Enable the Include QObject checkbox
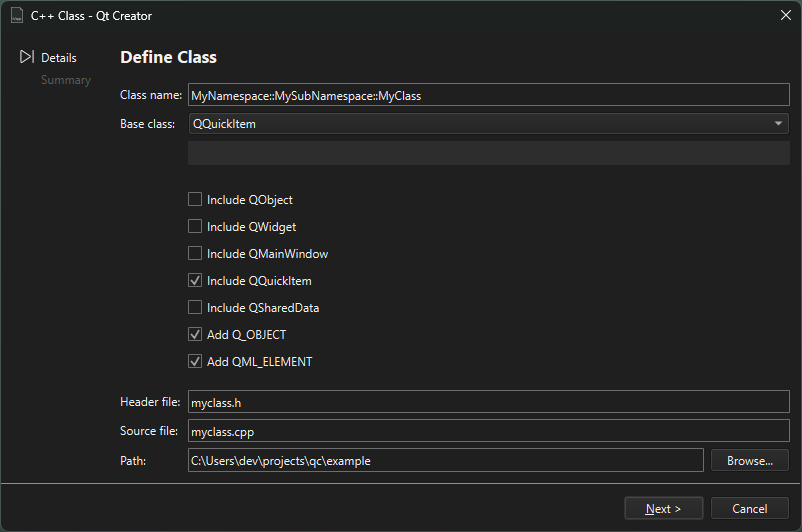 [x=195, y=200]
